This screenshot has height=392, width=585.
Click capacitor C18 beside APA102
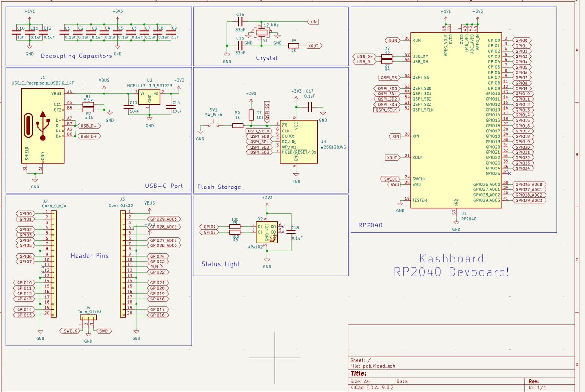pyautogui.click(x=291, y=232)
